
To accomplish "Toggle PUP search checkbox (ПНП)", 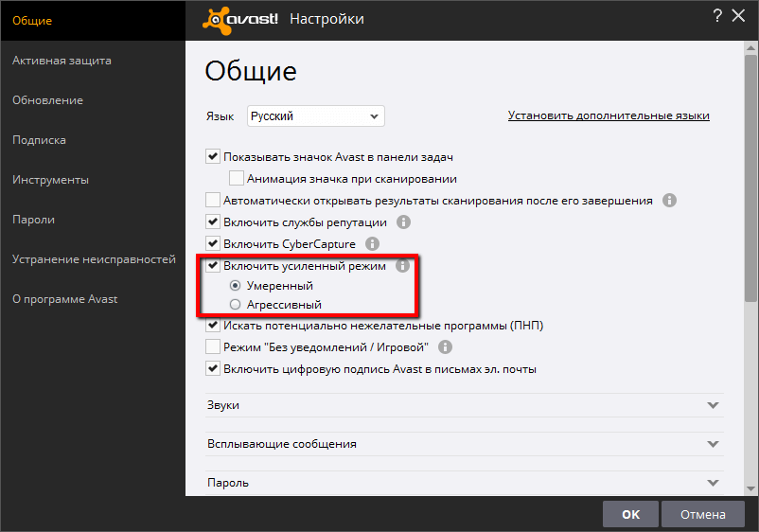I will coord(213,326).
